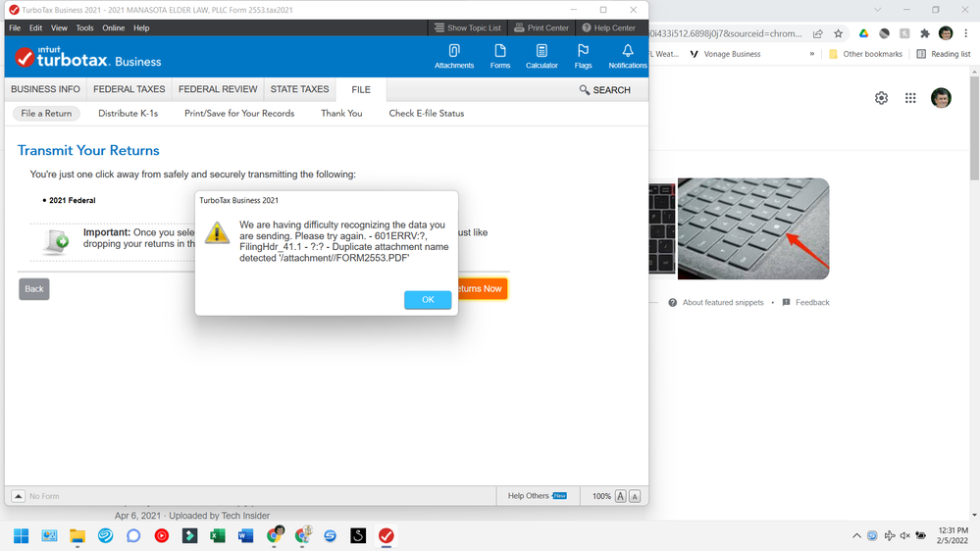The height and width of the screenshot is (551, 980).
Task: Open Chrome's three-dot menu
Action: (966, 33)
